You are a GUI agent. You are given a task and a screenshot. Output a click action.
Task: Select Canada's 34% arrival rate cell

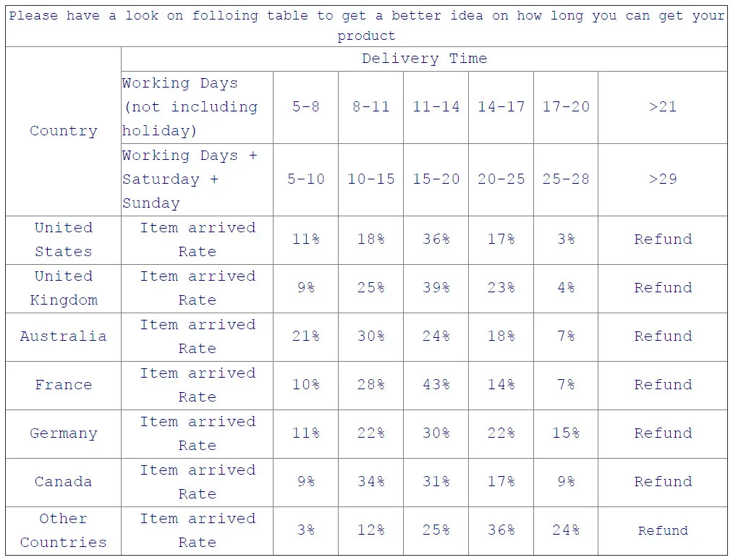(370, 482)
